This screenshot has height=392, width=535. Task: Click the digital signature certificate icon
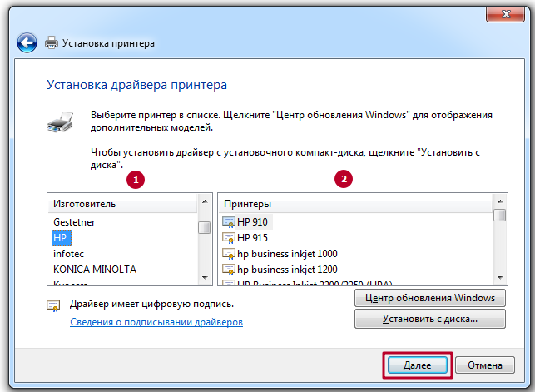(x=53, y=306)
